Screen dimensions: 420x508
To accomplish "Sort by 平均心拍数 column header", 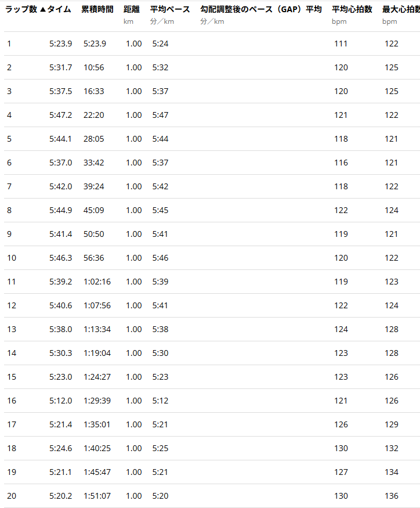I will tap(352, 10).
